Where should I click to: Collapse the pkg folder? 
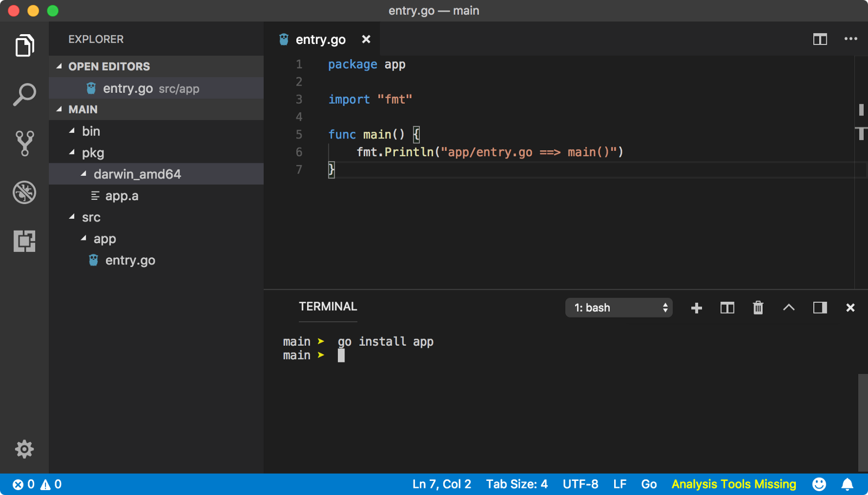(x=72, y=153)
